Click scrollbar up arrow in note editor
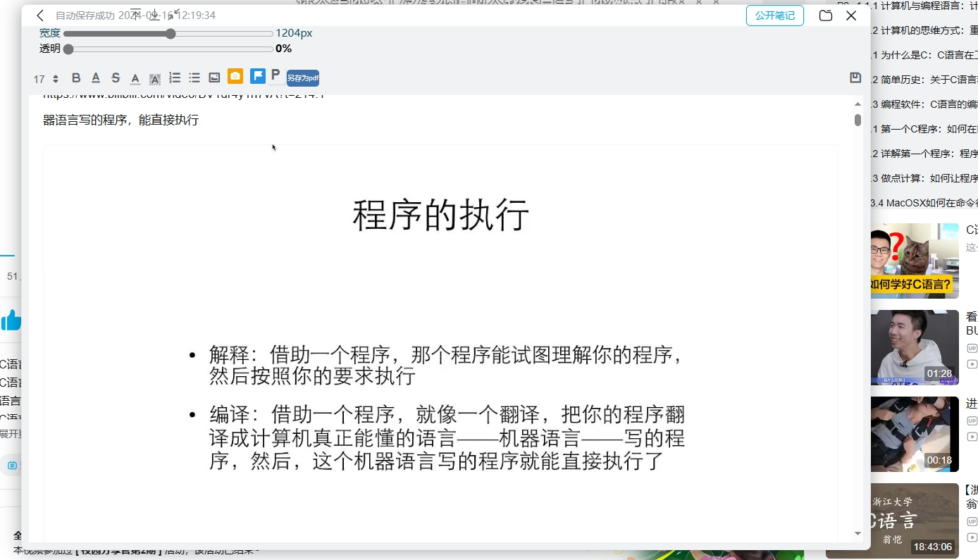Viewport: 978px width, 560px height. coord(858,104)
